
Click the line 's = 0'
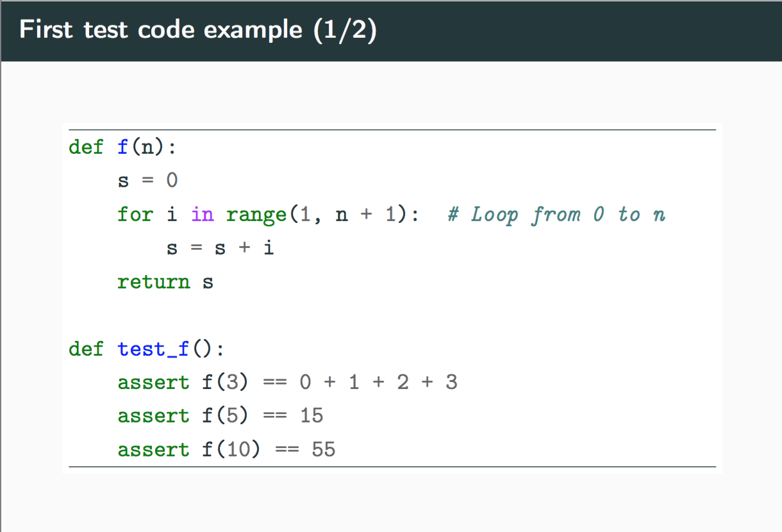pos(147,181)
